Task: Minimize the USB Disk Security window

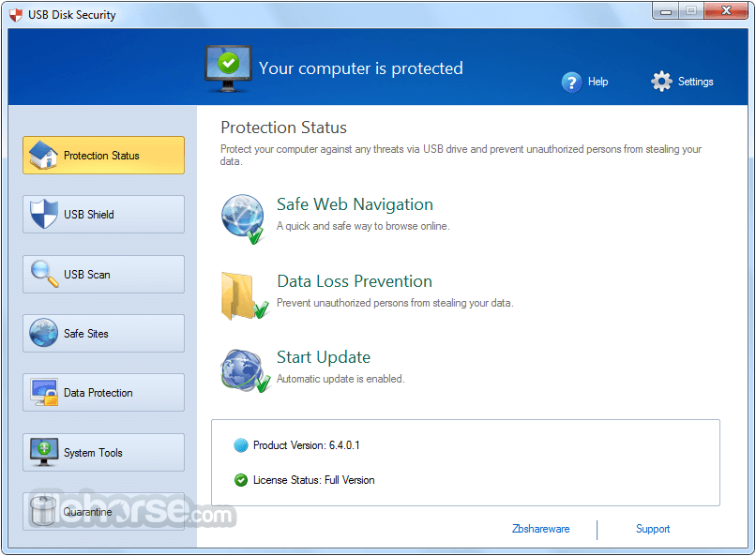Action: point(666,10)
